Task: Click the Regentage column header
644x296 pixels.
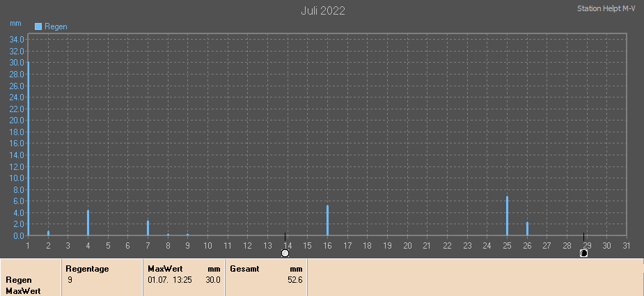Action: click(87, 269)
